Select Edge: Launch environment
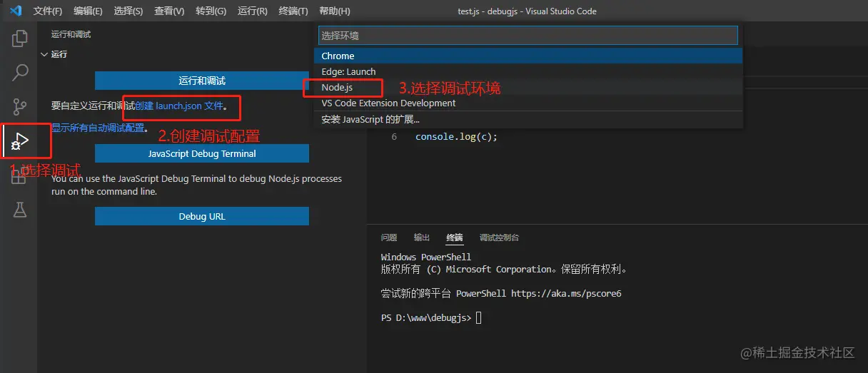Image resolution: width=868 pixels, height=373 pixels. [528, 71]
